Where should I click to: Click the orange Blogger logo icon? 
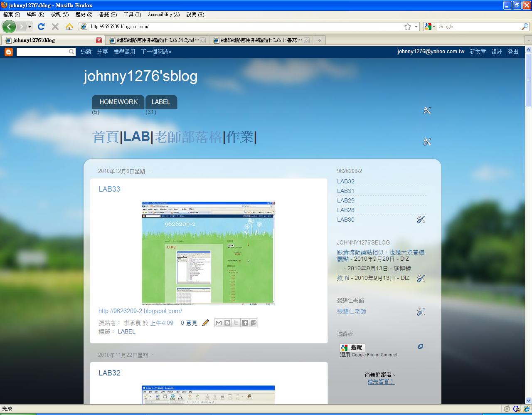(9, 52)
